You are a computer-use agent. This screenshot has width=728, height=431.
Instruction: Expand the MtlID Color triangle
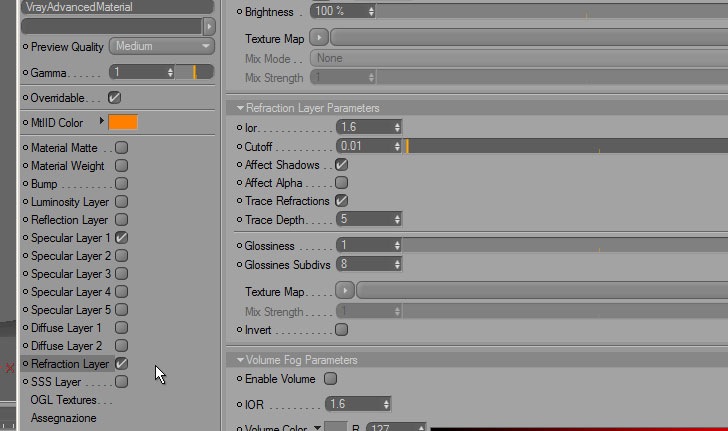(101, 121)
